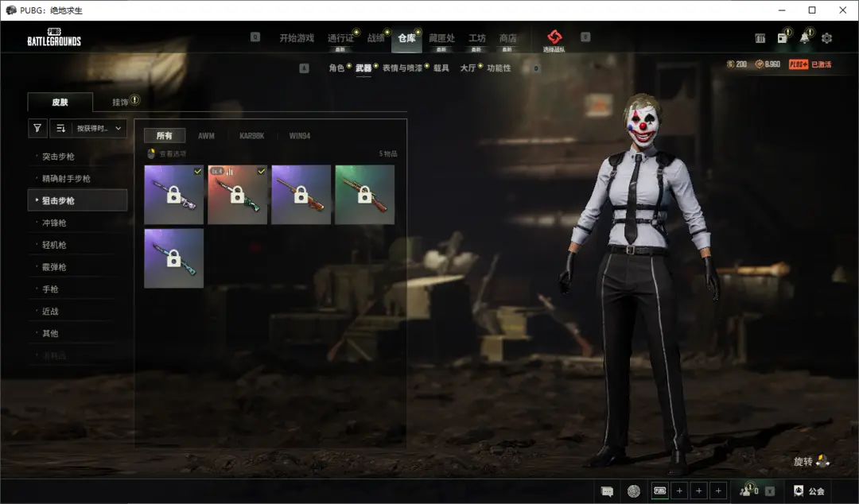This screenshot has height=504, width=859.
Task: Go to Start Game (开始游戏) tab
Action: tap(297, 38)
